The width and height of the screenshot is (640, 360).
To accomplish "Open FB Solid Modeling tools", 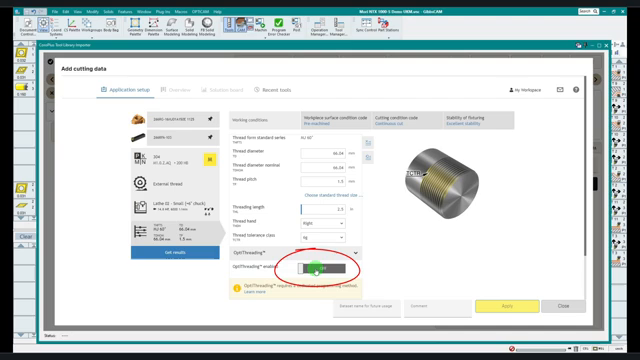I will pyautogui.click(x=207, y=27).
